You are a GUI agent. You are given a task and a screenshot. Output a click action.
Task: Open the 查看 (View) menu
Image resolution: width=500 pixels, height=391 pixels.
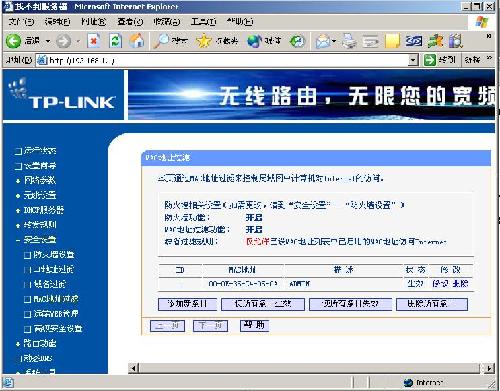130,22
